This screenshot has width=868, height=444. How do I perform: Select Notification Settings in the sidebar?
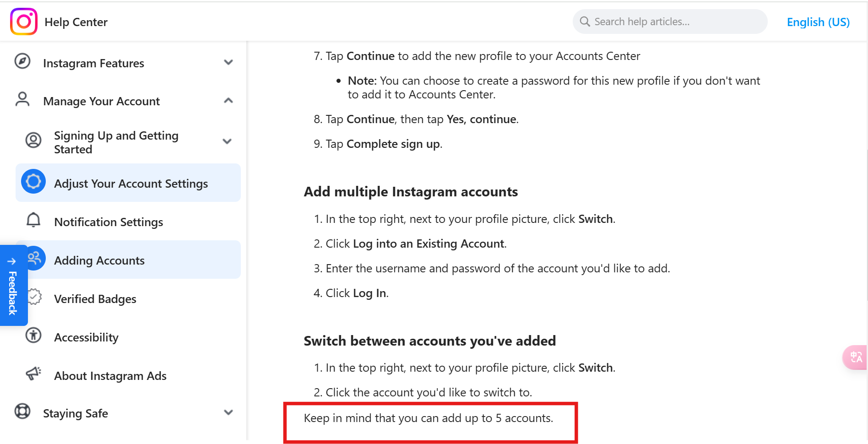(x=108, y=222)
